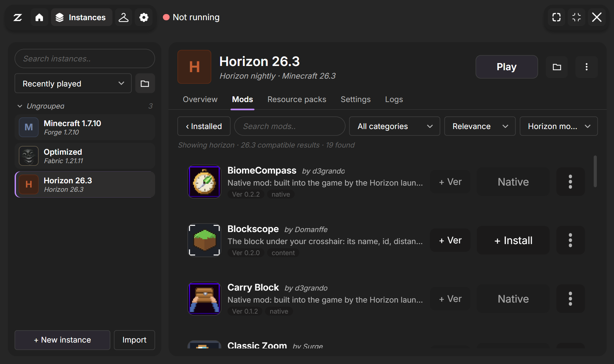
Task: Focus the Search instances field
Action: click(85, 58)
